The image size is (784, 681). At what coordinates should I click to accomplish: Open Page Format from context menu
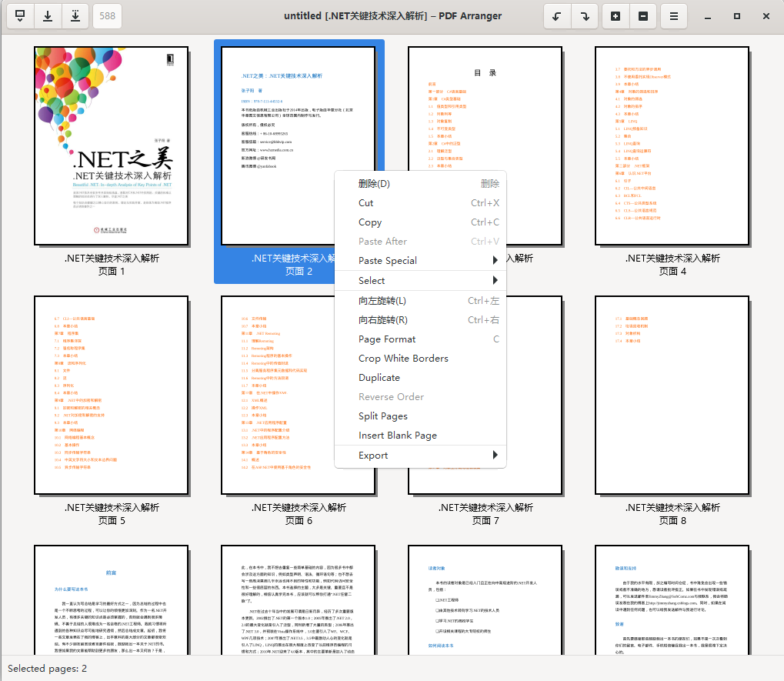point(421,339)
